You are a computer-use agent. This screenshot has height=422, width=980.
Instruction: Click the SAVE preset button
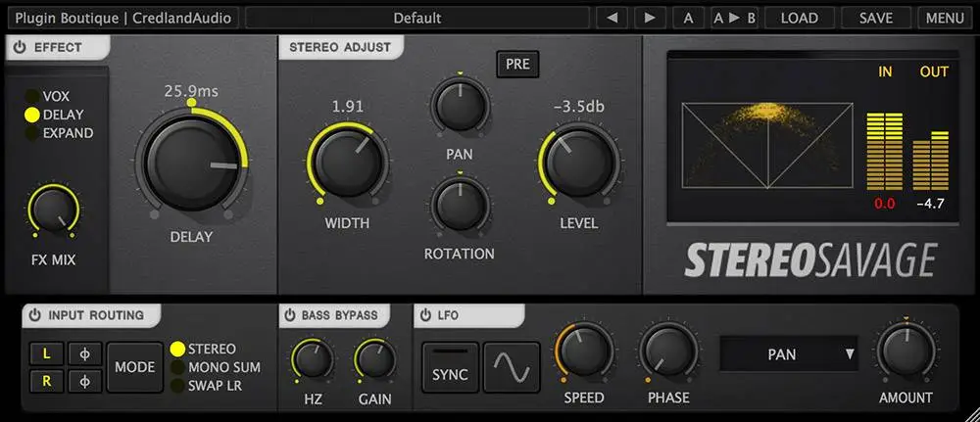pyautogui.click(x=875, y=18)
